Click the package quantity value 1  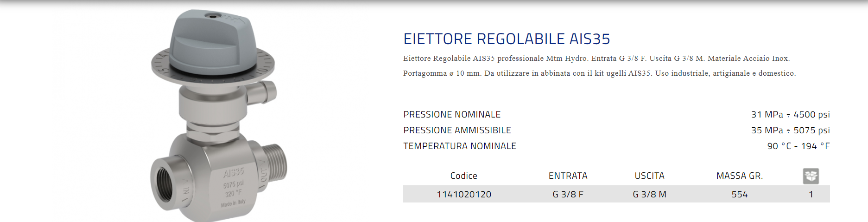click(x=811, y=195)
